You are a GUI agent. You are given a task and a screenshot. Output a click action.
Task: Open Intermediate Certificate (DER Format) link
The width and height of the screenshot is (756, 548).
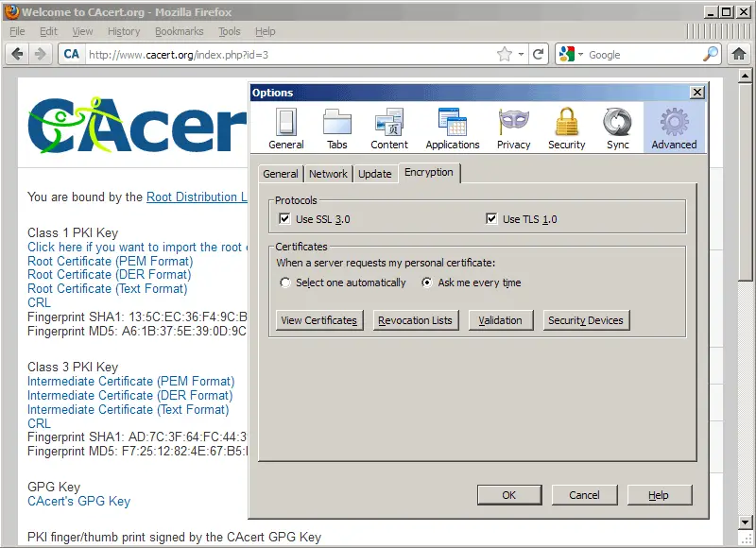click(129, 395)
